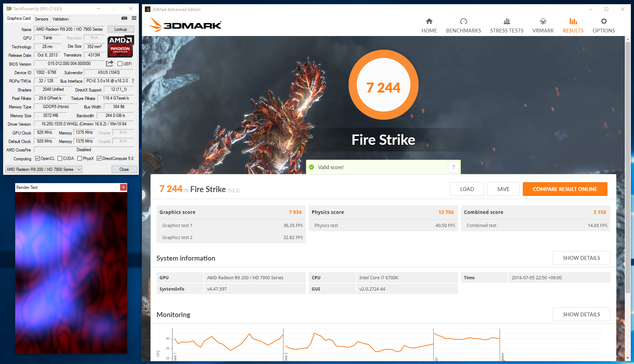Switch to the Sensors tab
This screenshot has width=634, height=364.
(x=42, y=19)
